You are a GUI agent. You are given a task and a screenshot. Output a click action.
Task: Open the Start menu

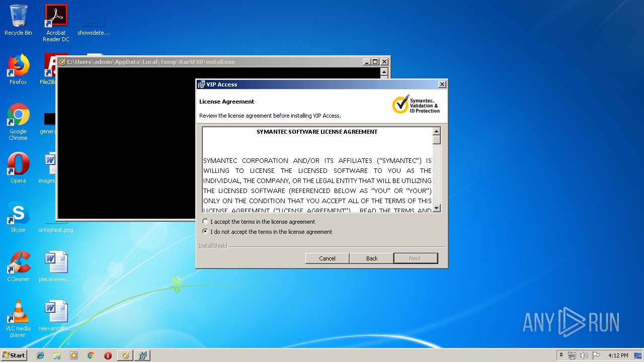(x=14, y=355)
